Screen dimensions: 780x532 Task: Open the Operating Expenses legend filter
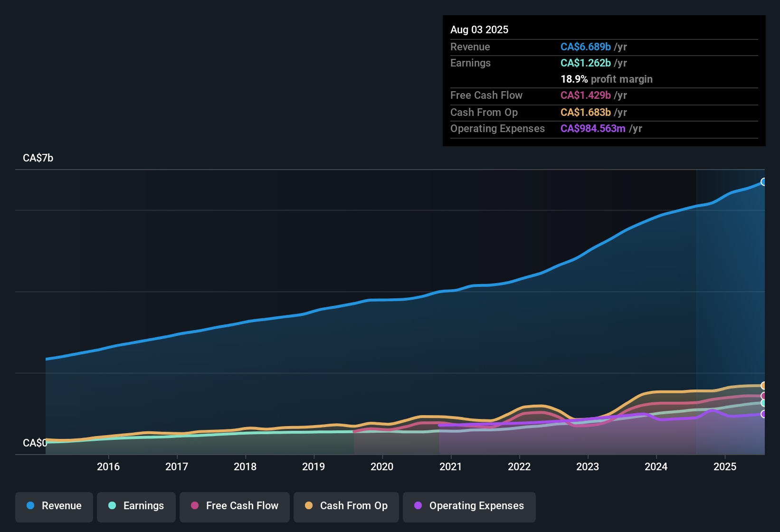coord(469,507)
